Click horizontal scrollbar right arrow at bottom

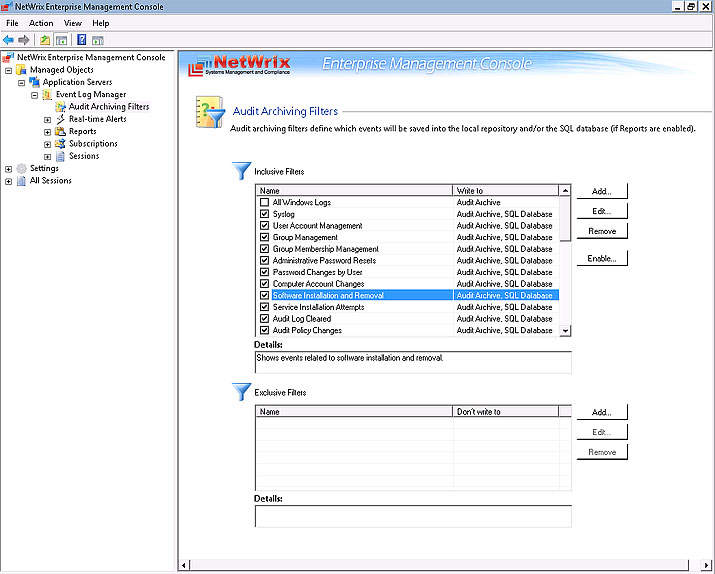coord(706,565)
